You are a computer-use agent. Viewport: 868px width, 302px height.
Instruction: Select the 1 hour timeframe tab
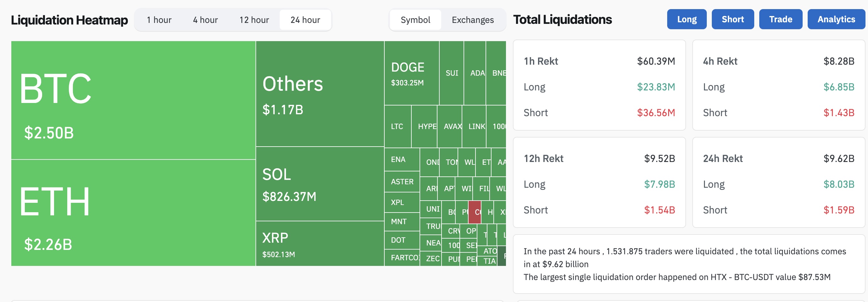[159, 20]
